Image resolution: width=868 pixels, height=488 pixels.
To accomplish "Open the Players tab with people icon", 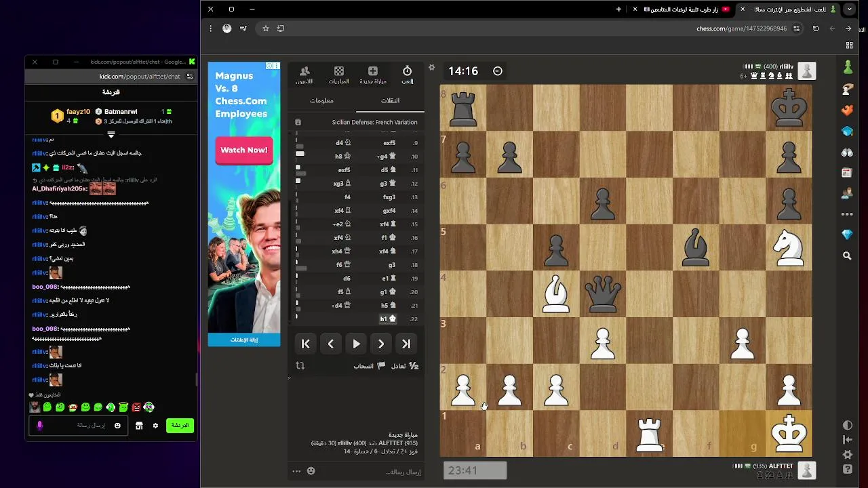I will [x=304, y=75].
